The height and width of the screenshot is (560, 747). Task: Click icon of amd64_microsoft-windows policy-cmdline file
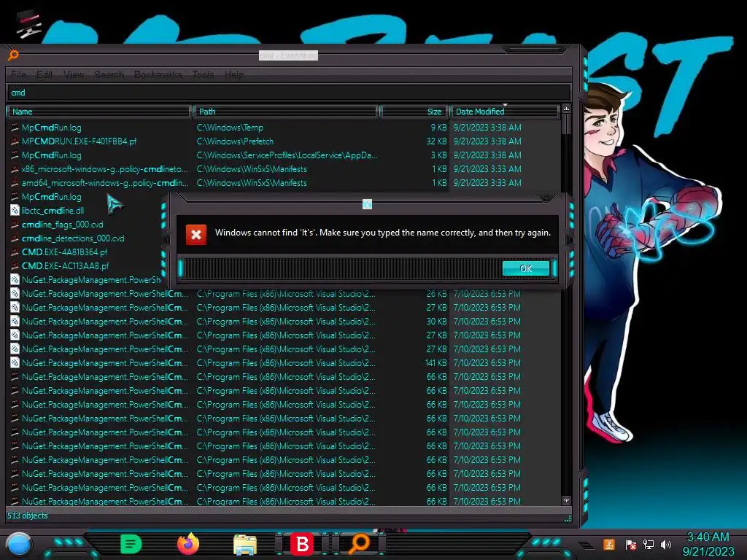pos(15,183)
